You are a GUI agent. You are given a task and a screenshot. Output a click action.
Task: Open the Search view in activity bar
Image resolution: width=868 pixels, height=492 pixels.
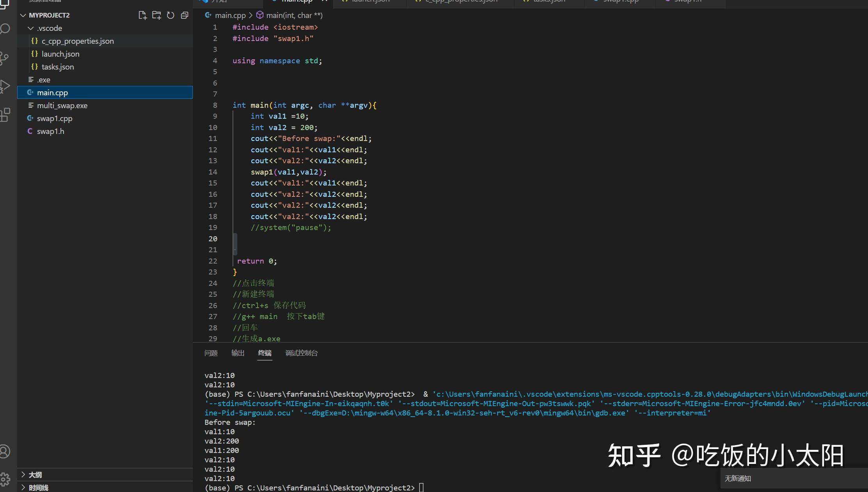[5, 29]
